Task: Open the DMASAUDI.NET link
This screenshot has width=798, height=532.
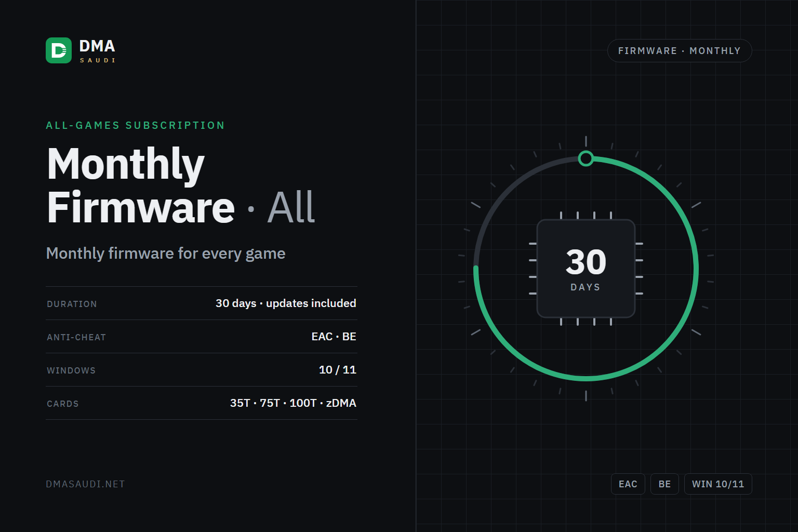Action: pos(86,484)
